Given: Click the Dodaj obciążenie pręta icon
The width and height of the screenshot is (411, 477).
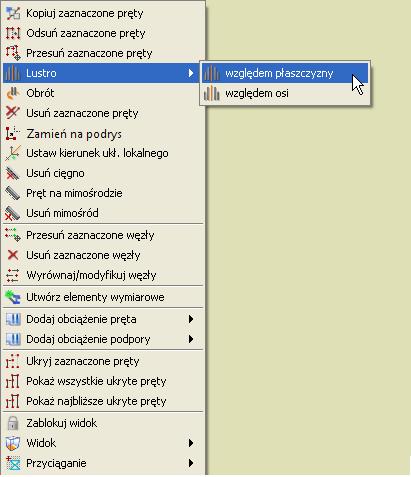Looking at the screenshot, I should [13, 319].
